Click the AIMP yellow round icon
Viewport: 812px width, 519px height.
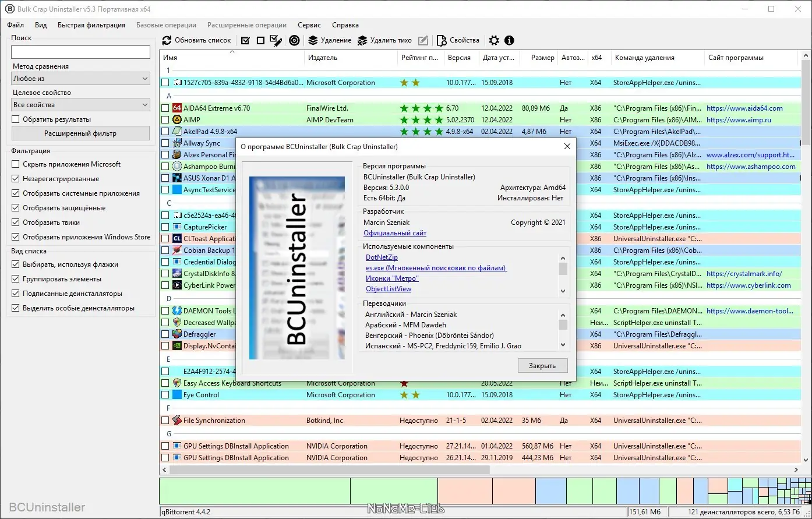(x=177, y=120)
